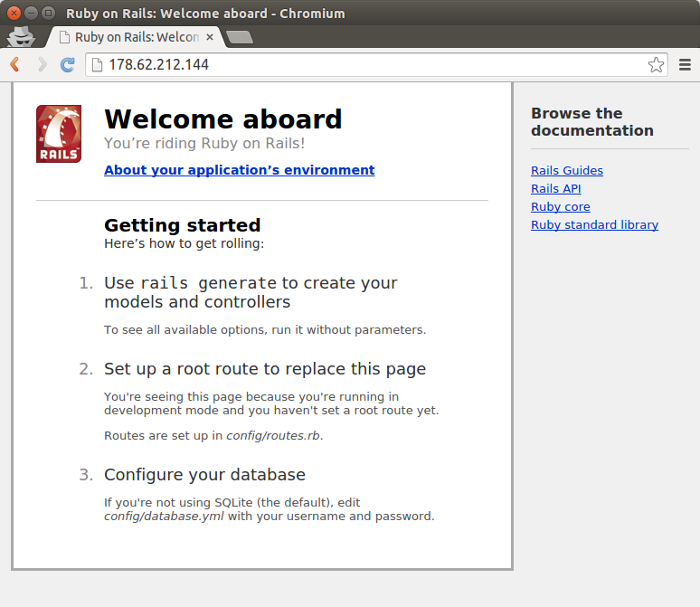
Task: Click the config/database.yml text
Action: (164, 517)
